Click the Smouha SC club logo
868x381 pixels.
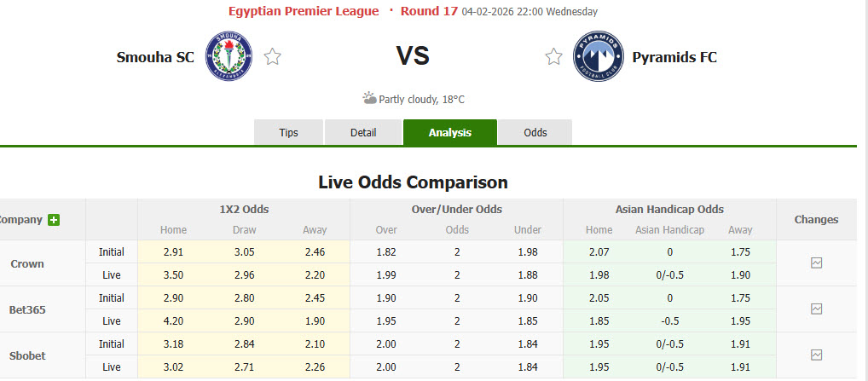(229, 57)
